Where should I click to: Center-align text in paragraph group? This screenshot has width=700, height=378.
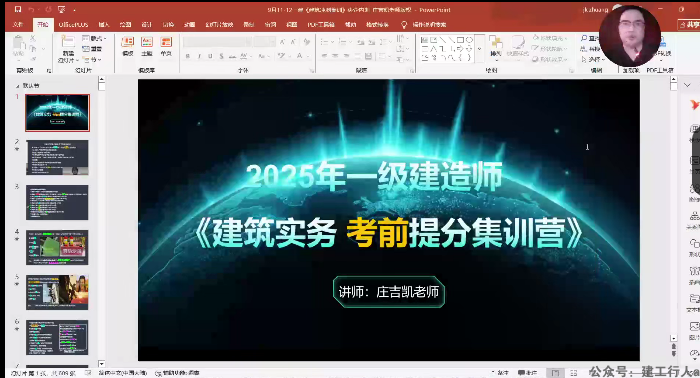[335, 56]
